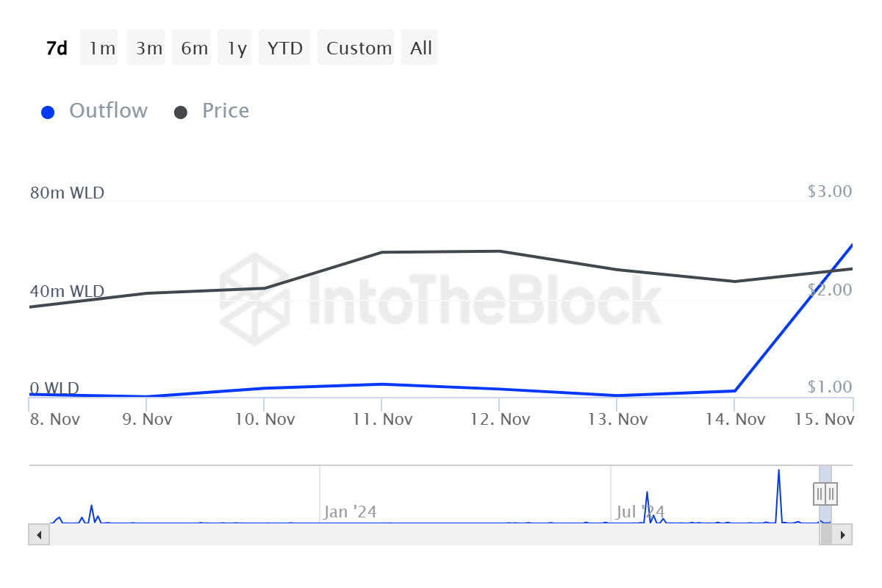Toggle the Outflow series legend

108,111
